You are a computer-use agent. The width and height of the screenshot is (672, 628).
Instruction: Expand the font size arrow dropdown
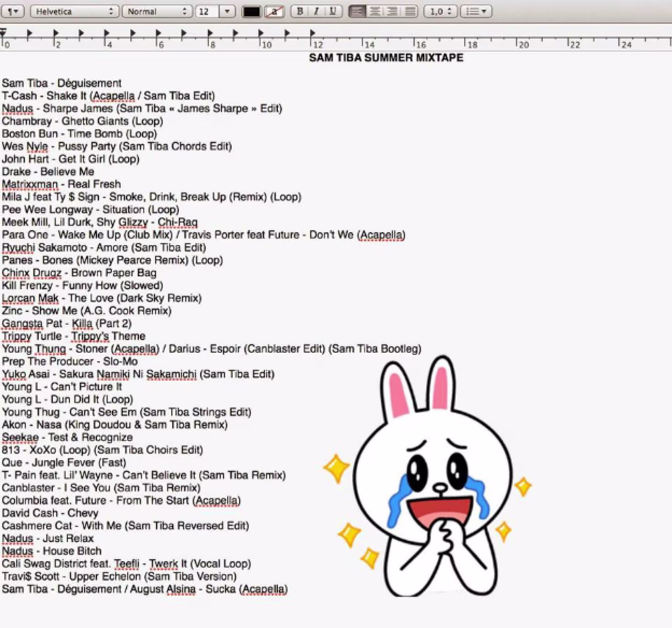[227, 11]
